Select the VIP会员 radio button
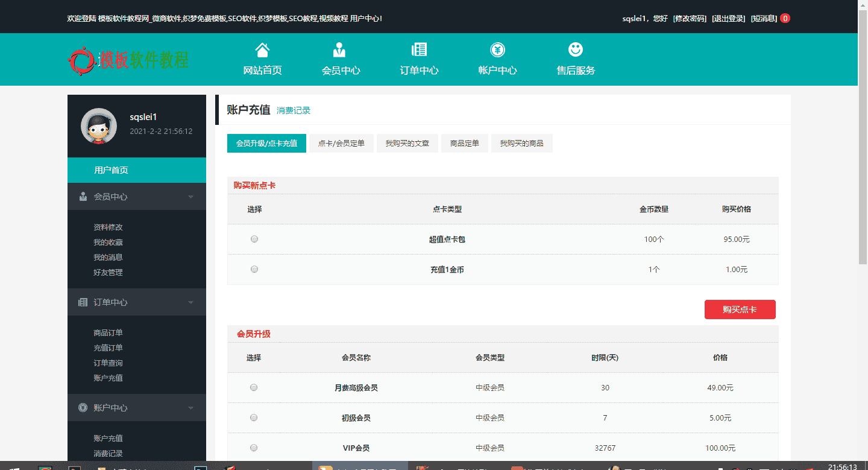 tap(254, 447)
